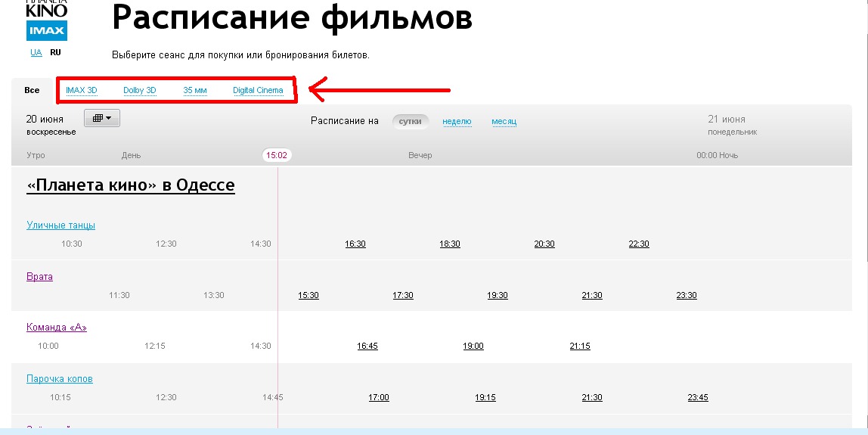
Task: Open Уличные танцы movie page
Action: [61, 225]
